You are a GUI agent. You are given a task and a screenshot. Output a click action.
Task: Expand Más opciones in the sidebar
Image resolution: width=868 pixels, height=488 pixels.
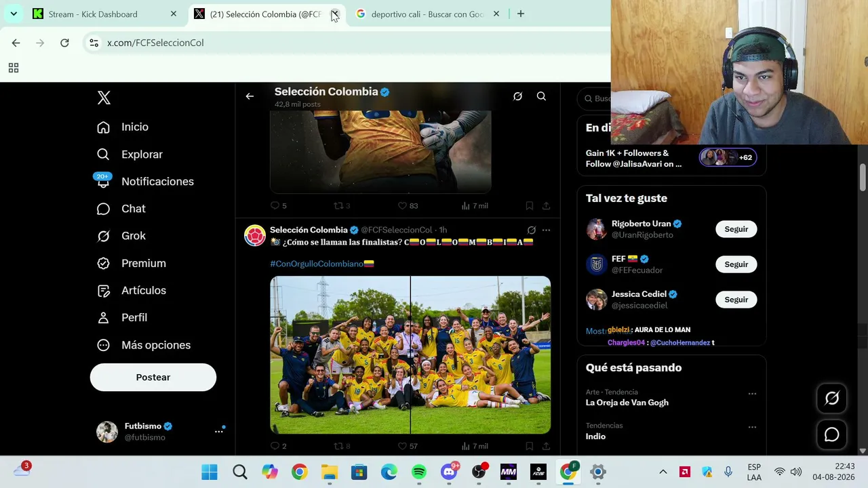[144, 345]
